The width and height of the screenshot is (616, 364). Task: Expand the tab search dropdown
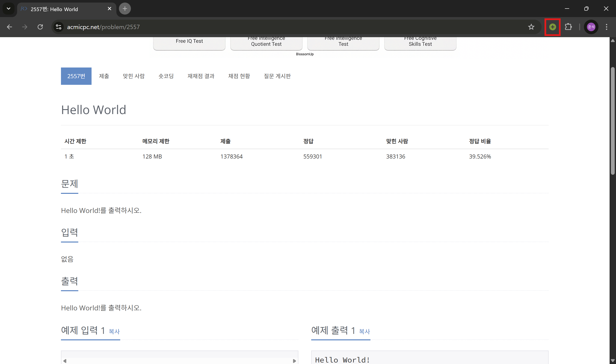(x=9, y=9)
